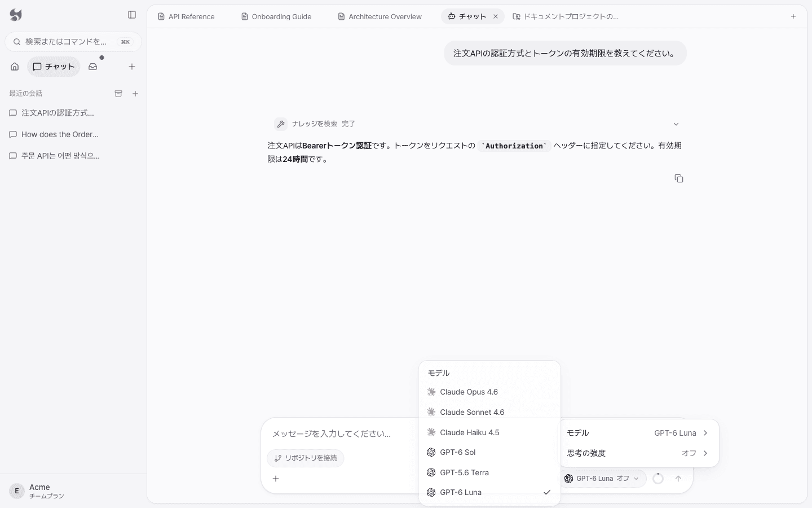The width and height of the screenshot is (812, 508).
Task: Click the 最近の会話 heading
Action: [25, 94]
